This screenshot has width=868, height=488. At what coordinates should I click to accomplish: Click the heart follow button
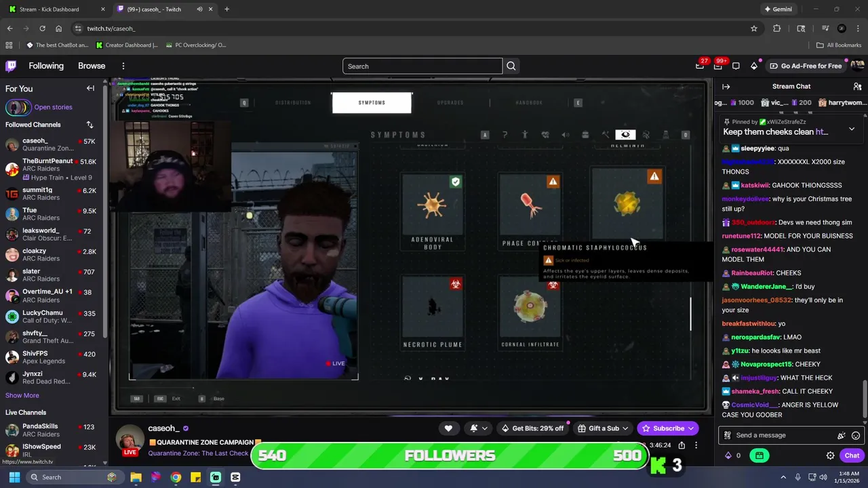pyautogui.click(x=448, y=428)
